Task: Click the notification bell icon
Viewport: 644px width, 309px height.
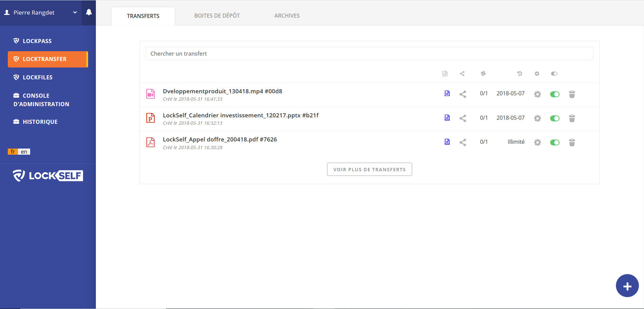Action: coord(89,13)
